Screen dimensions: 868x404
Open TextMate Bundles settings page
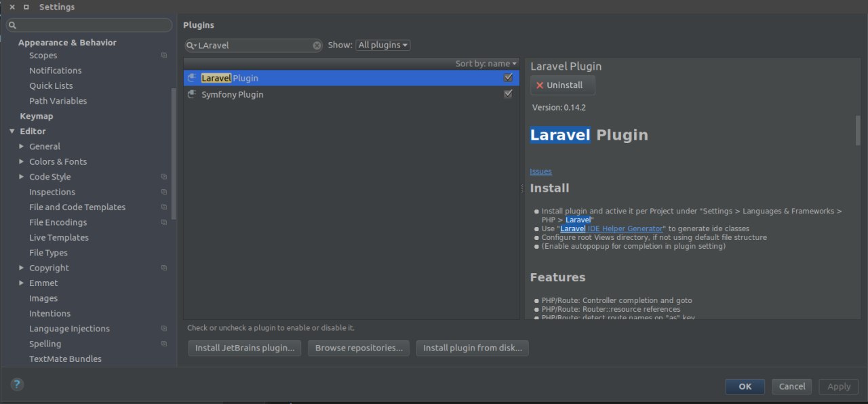(65, 359)
